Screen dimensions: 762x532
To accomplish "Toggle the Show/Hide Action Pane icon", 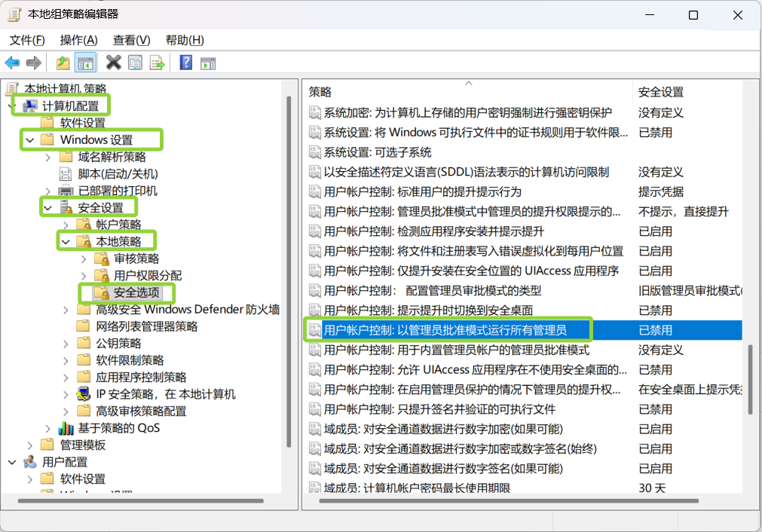I will (x=207, y=63).
